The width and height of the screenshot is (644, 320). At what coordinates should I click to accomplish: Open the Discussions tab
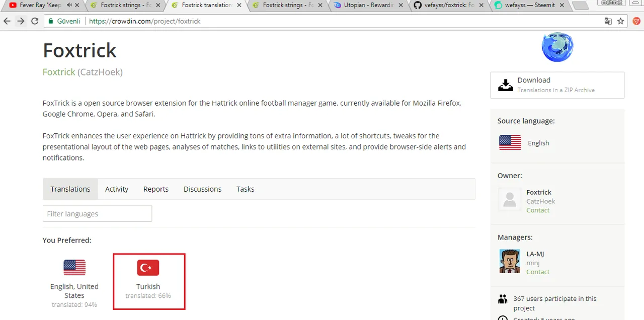point(202,189)
